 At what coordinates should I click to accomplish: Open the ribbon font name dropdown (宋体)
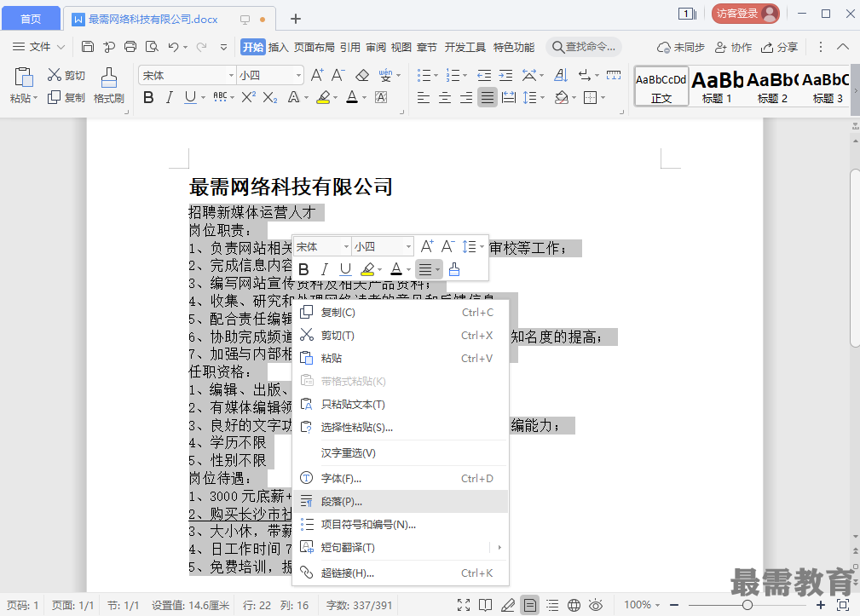coord(231,75)
